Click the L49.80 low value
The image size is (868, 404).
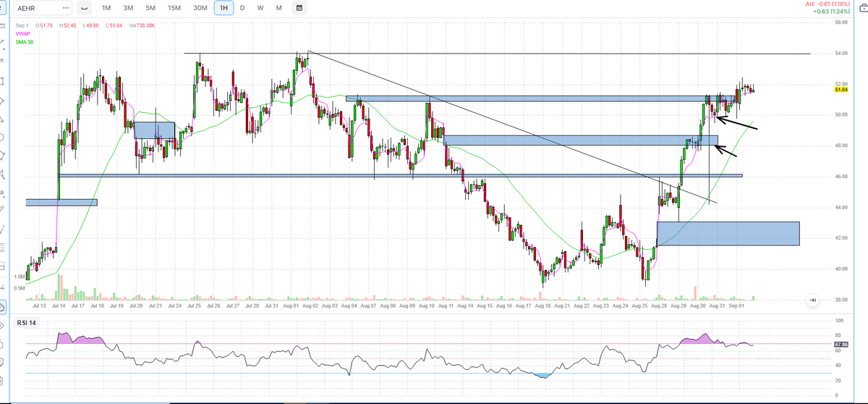pos(91,25)
